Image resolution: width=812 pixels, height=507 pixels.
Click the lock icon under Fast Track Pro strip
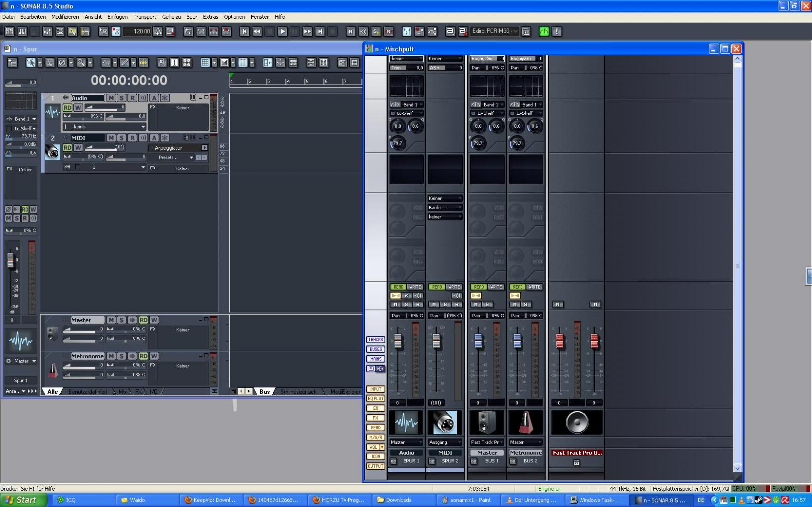pos(576,462)
